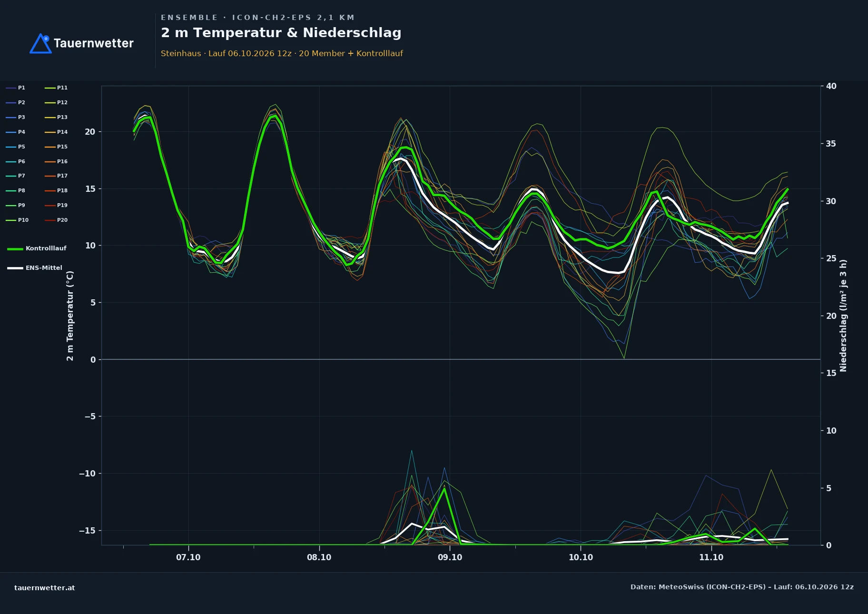Click the P2 legend entry
This screenshot has width=868, height=614.
pyautogui.click(x=16, y=102)
